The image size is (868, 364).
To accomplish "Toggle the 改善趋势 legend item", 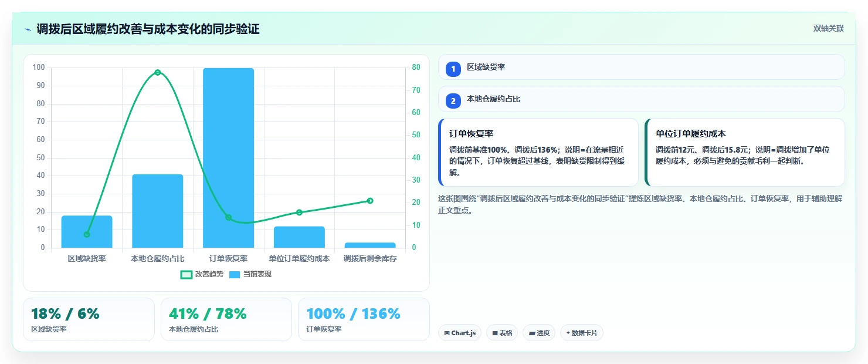I will tap(202, 274).
